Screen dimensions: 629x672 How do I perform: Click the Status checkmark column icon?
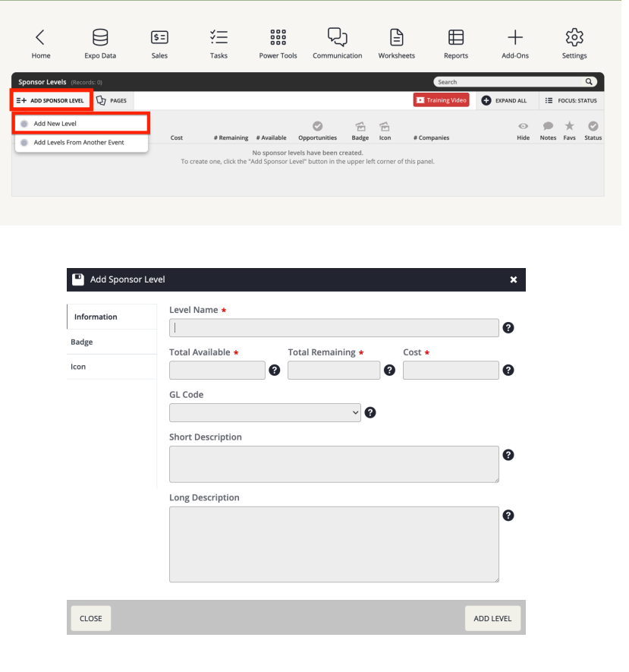tap(593, 126)
